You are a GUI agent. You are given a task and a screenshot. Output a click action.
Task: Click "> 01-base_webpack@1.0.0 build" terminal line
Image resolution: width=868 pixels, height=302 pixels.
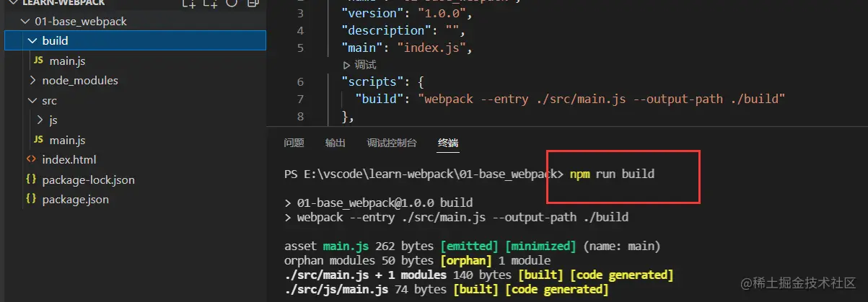pos(379,203)
